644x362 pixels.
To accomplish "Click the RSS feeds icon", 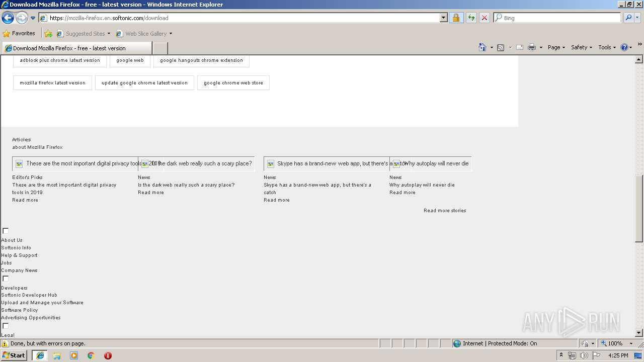I will (x=501, y=47).
